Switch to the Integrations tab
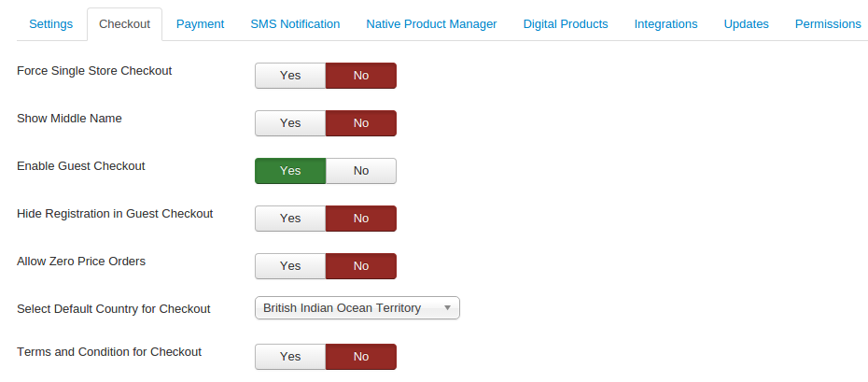Image resolution: width=868 pixels, height=382 pixels. [x=665, y=24]
